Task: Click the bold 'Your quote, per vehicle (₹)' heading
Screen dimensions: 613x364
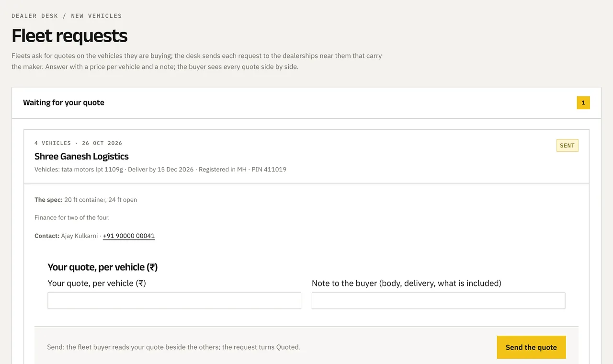Action: click(x=102, y=267)
